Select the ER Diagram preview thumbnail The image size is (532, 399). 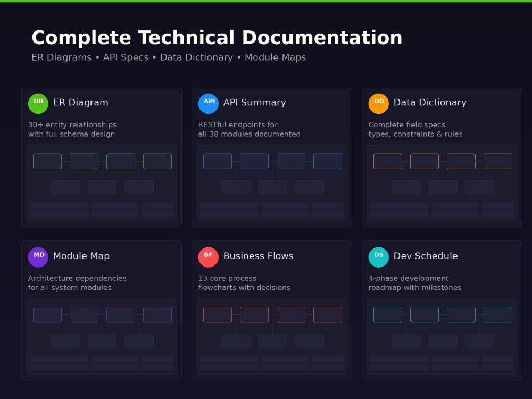point(102,183)
